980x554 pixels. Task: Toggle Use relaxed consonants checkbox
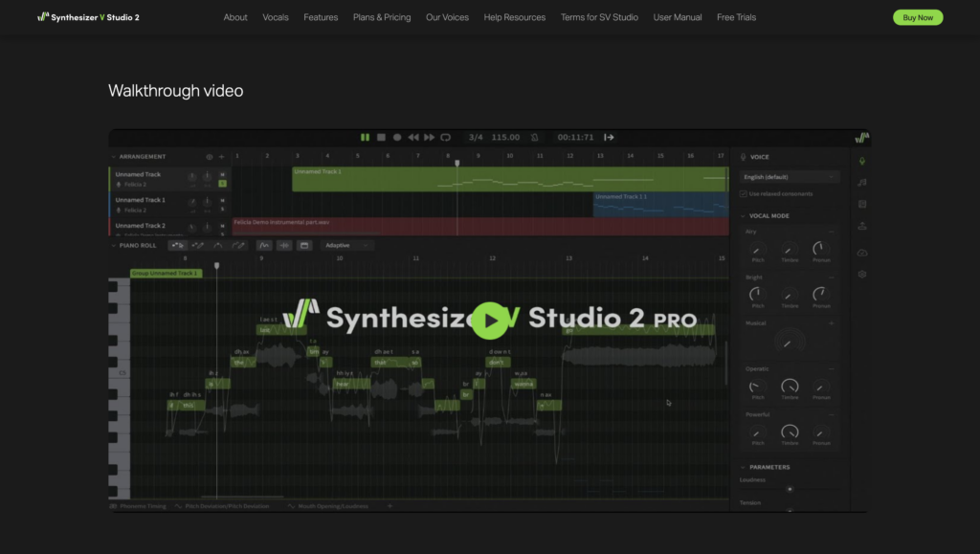(x=744, y=194)
